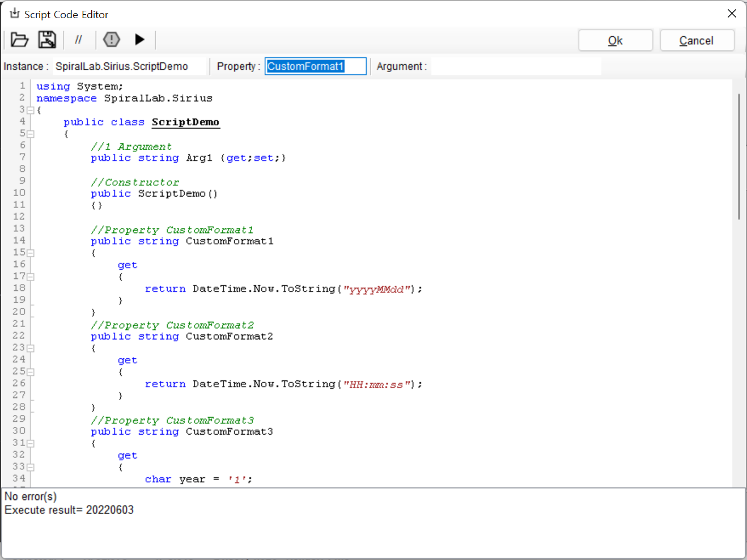Image resolution: width=747 pixels, height=560 pixels.
Task: Click the //Property CustomFormat2 comment
Action: 172,325
